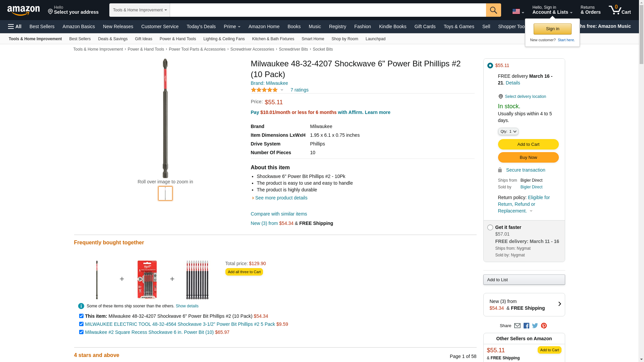Share product on Pinterest icon

click(x=544, y=326)
